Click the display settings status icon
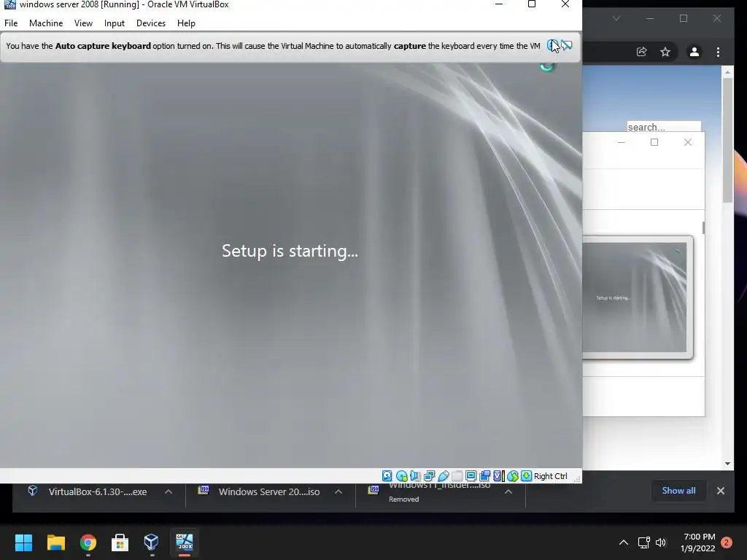 tap(471, 475)
